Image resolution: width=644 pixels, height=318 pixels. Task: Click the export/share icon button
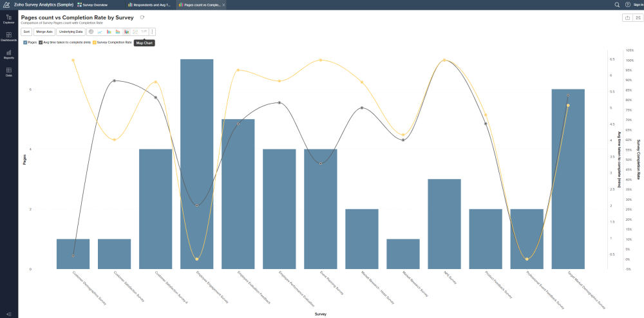click(627, 17)
